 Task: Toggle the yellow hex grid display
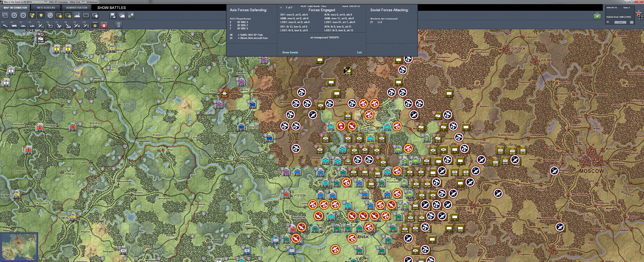pyautogui.click(x=32, y=16)
